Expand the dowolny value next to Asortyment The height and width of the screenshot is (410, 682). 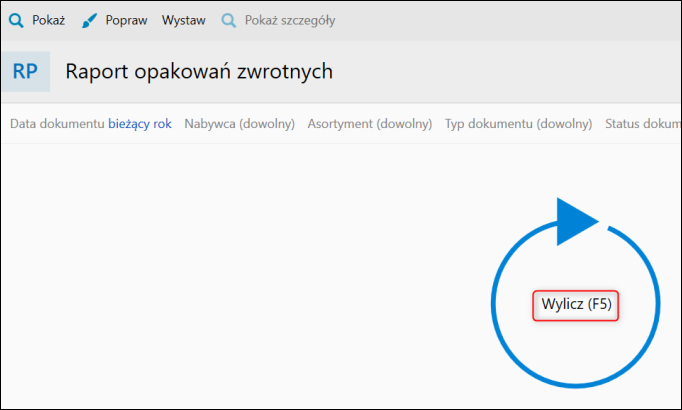click(x=405, y=124)
